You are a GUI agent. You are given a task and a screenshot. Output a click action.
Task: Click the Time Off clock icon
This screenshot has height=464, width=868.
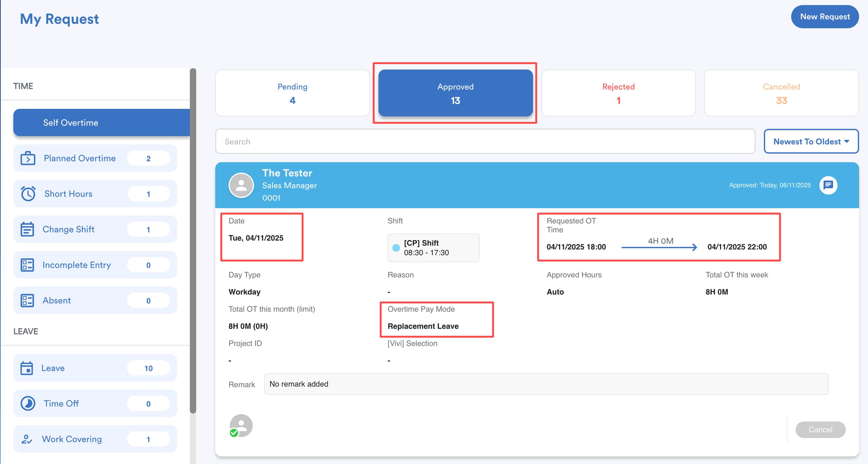(28, 403)
